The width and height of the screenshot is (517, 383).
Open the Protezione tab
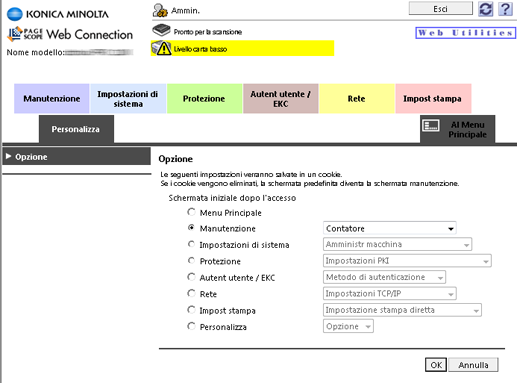(x=204, y=99)
